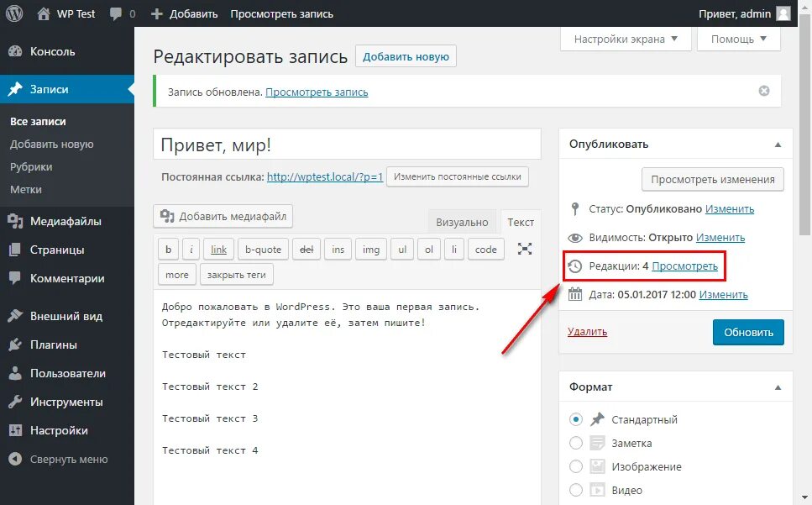
Task: Open Настройки menu
Action: pos(67,430)
